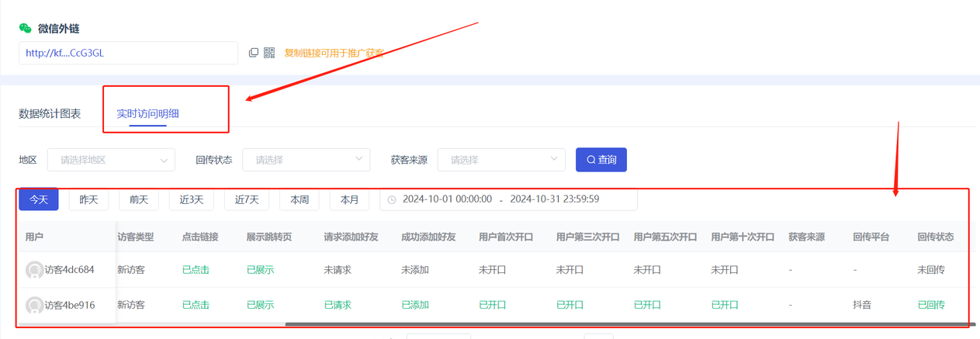This screenshot has height=339, width=980.
Task: Click the WeChat link input field
Action: [128, 53]
